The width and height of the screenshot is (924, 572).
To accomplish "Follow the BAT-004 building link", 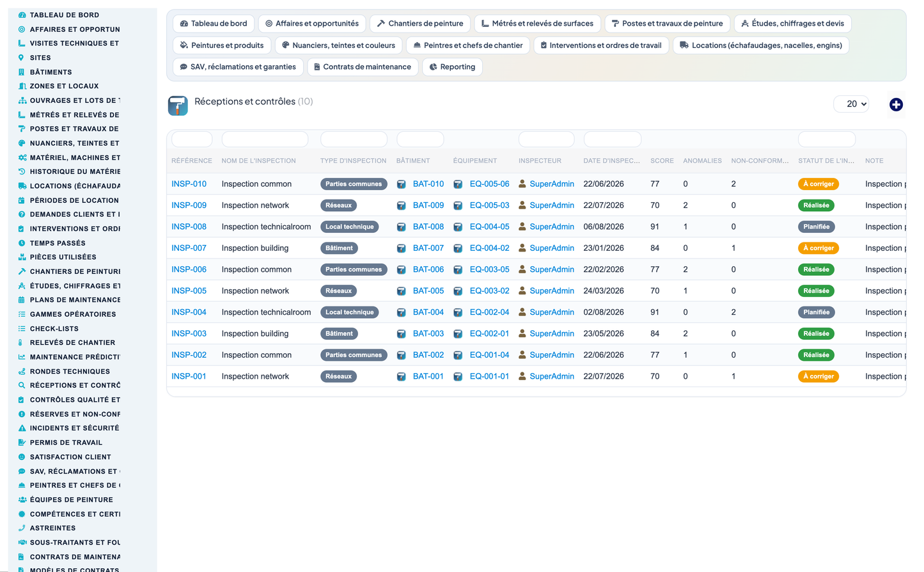I will point(428,312).
